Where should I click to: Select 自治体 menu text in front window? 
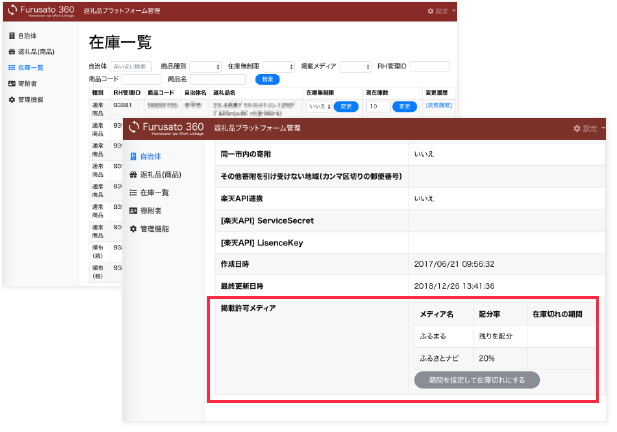[x=151, y=156]
